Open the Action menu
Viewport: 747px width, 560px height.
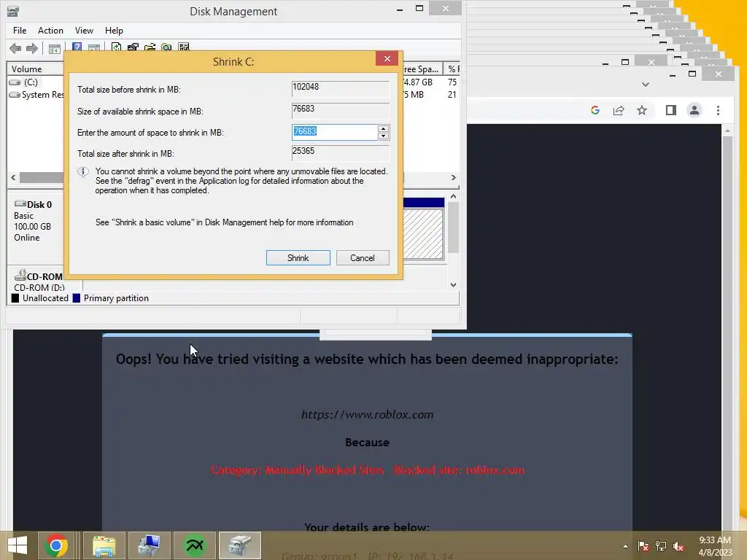tap(50, 31)
